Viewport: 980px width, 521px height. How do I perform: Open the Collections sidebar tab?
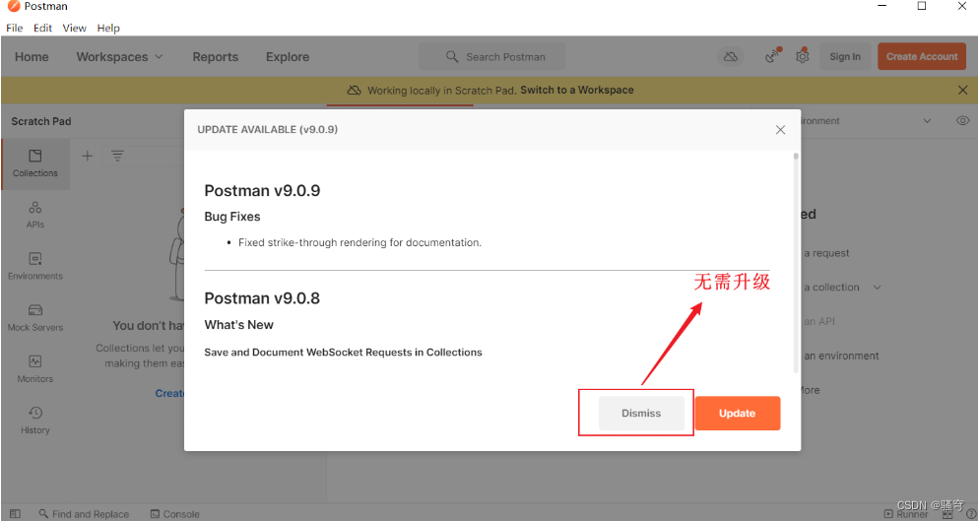35,163
